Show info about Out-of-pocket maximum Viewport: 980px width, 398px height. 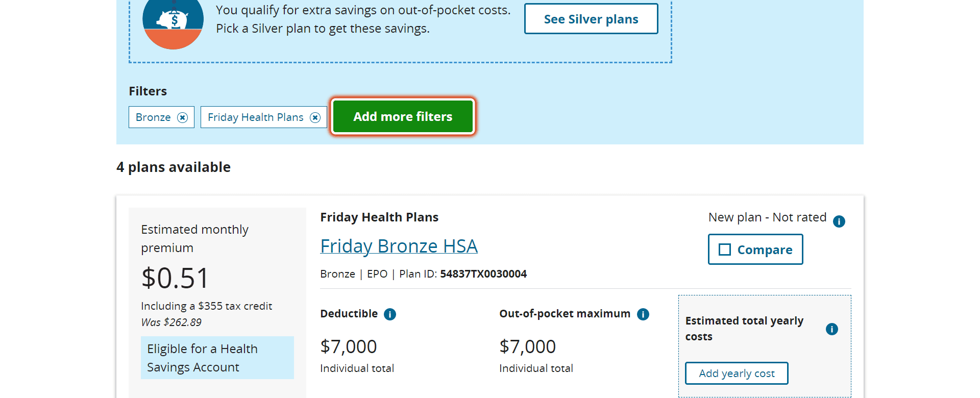coord(643,314)
